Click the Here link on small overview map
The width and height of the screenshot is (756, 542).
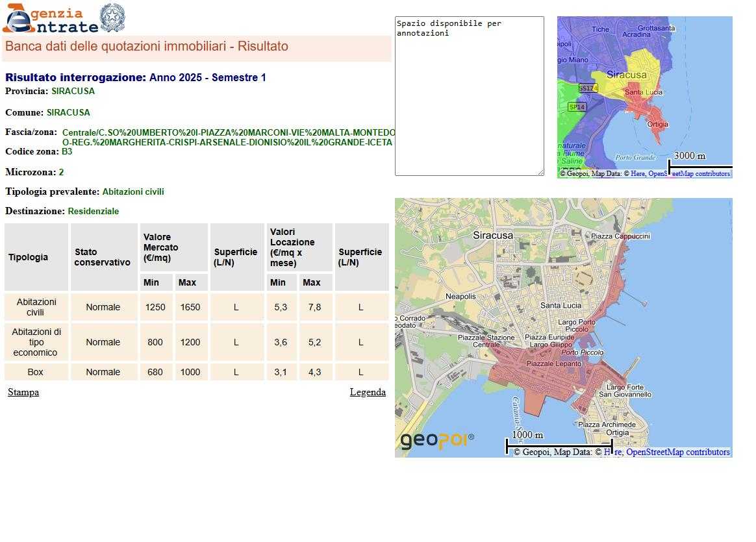[x=637, y=174]
